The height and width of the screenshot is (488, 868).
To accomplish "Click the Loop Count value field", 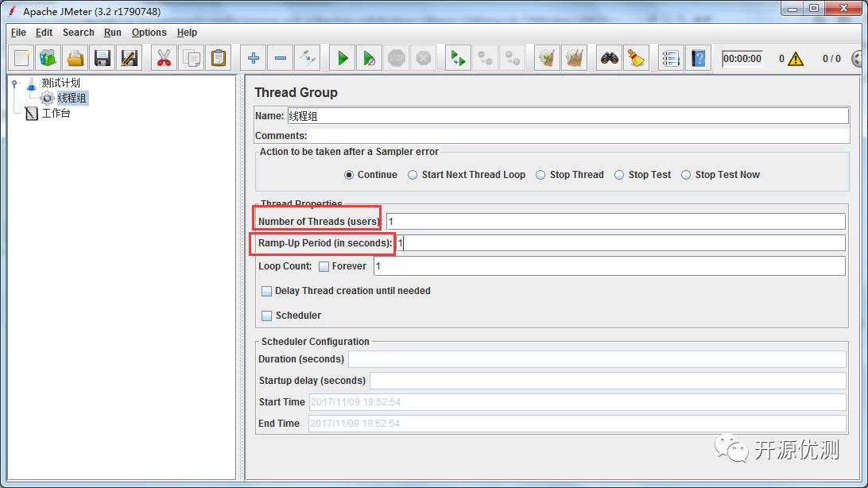I will tap(610, 266).
